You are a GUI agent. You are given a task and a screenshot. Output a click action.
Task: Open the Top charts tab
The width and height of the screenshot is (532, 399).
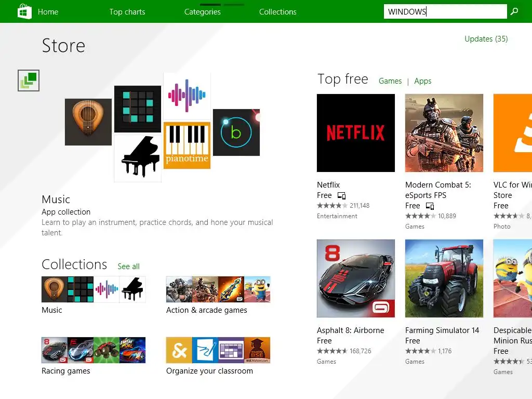[x=127, y=12]
